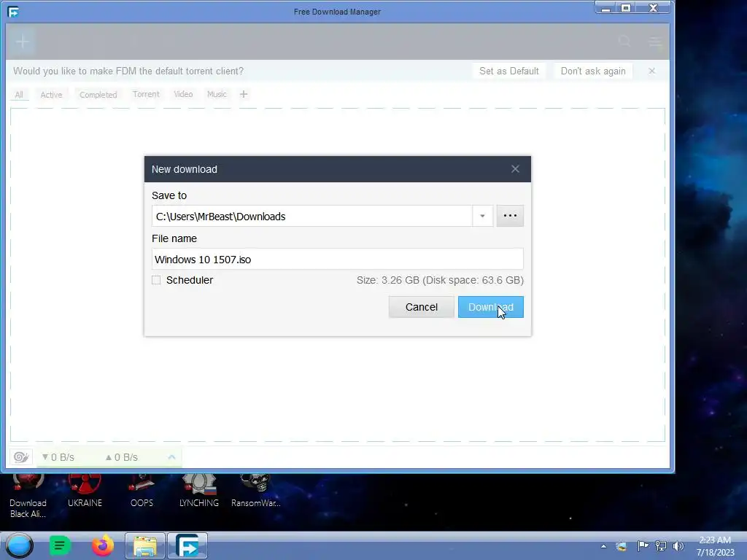
Task: Choose Don't ask again
Action: 592,71
